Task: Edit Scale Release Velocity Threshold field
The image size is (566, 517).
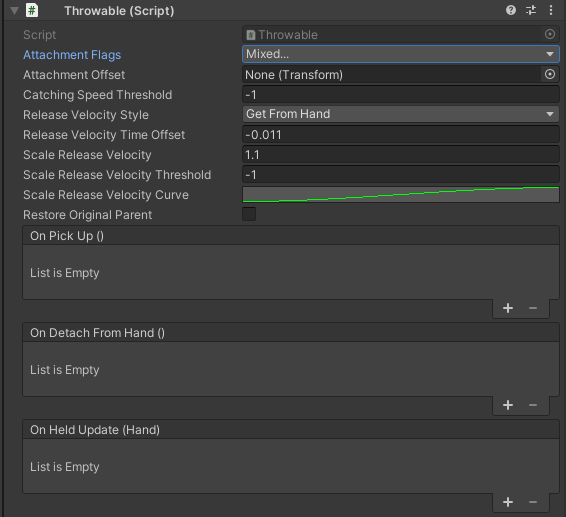Action: click(x=401, y=175)
